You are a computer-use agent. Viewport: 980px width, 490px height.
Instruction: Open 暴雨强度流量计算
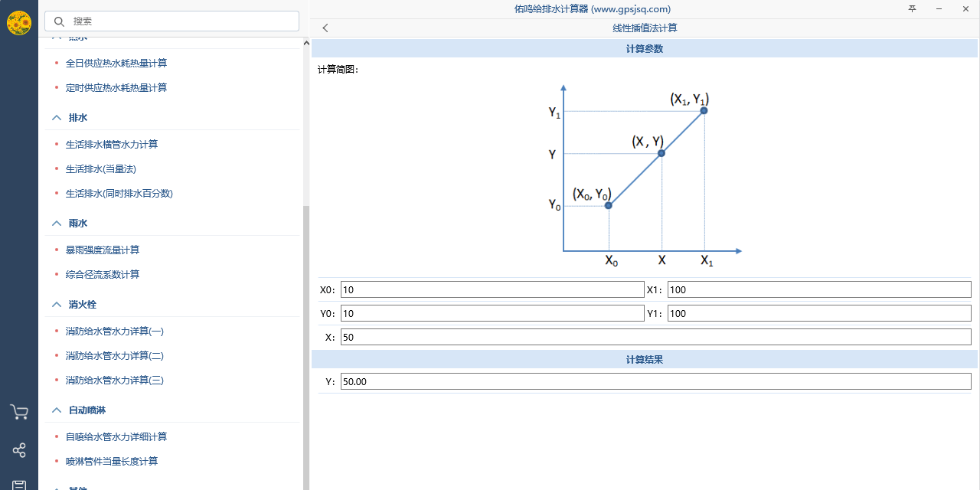click(103, 250)
